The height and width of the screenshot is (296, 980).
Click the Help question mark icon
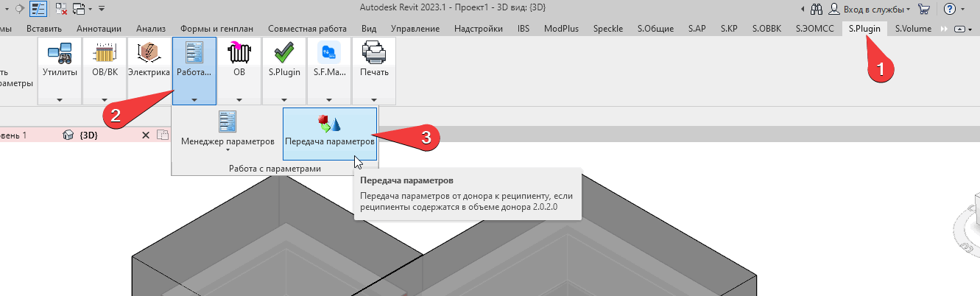[x=950, y=9]
